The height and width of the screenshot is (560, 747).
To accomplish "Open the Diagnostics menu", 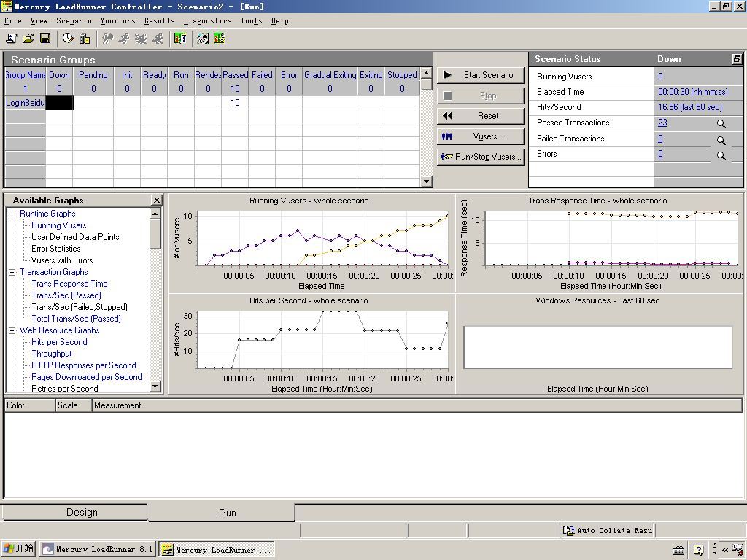I will point(208,21).
